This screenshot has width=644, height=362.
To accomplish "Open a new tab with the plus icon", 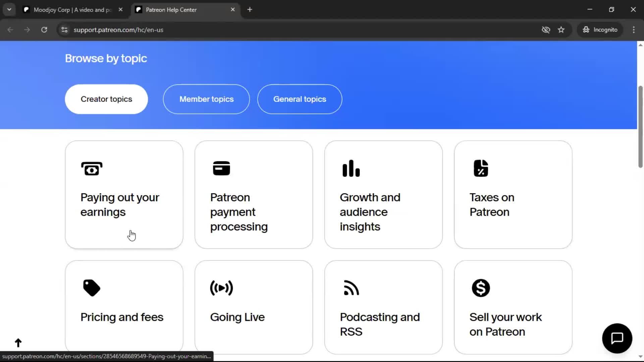I will pyautogui.click(x=250, y=10).
